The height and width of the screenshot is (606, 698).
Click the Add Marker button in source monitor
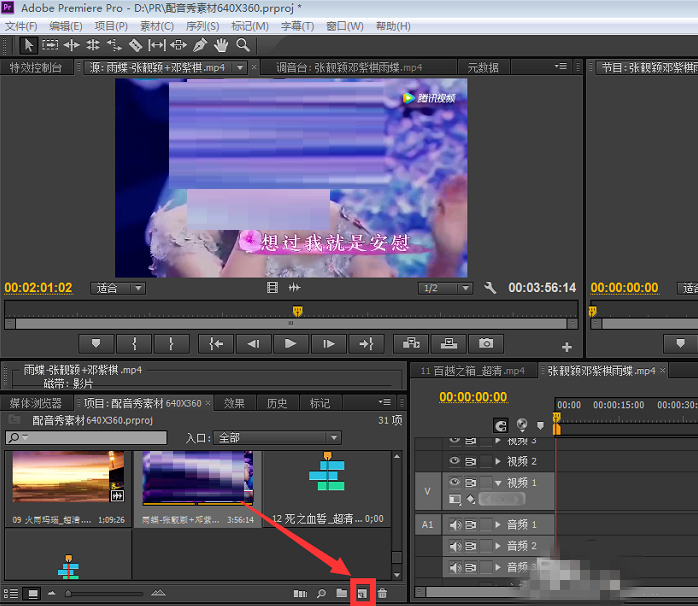pyautogui.click(x=96, y=344)
